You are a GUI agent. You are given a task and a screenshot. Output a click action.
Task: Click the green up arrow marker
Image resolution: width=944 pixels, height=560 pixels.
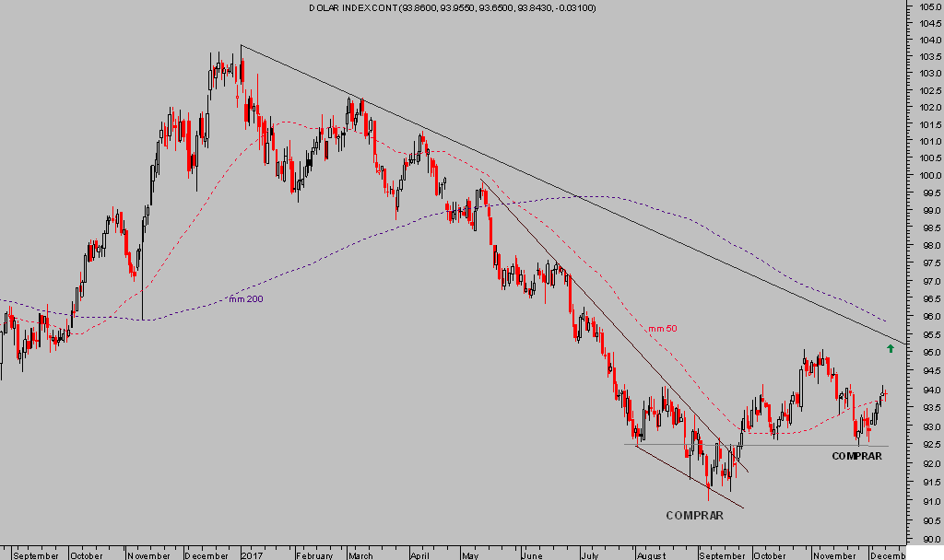[891, 348]
